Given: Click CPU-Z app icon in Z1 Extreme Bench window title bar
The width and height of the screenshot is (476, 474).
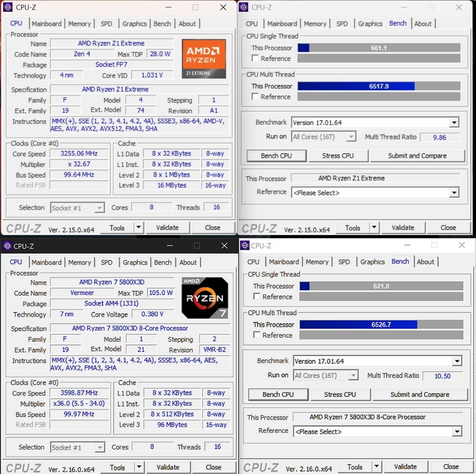Looking at the screenshot, I should pyautogui.click(x=243, y=7).
